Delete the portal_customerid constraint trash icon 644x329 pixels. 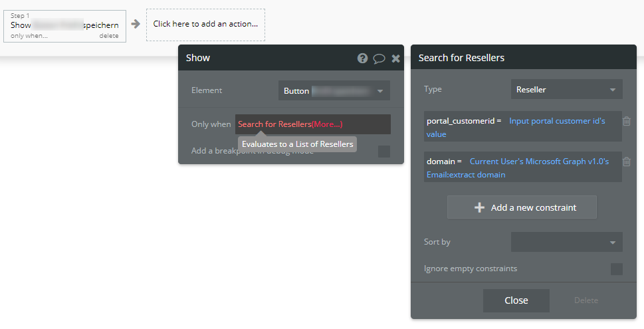click(627, 121)
